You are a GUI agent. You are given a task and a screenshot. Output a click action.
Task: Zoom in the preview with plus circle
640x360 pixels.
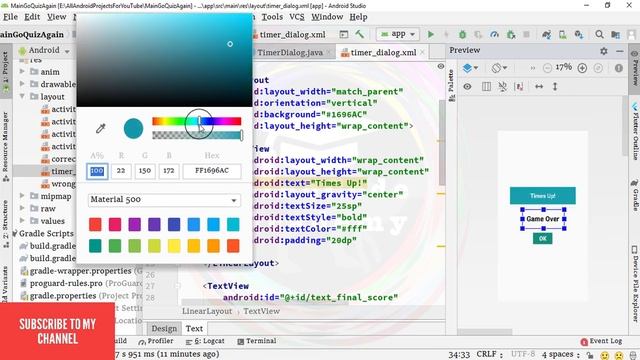tap(582, 68)
